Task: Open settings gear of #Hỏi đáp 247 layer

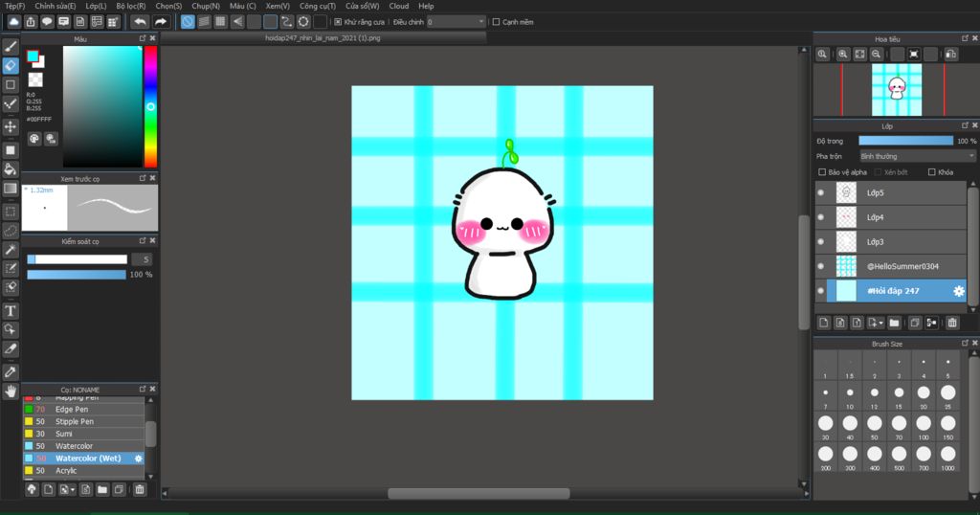Action: (x=959, y=291)
